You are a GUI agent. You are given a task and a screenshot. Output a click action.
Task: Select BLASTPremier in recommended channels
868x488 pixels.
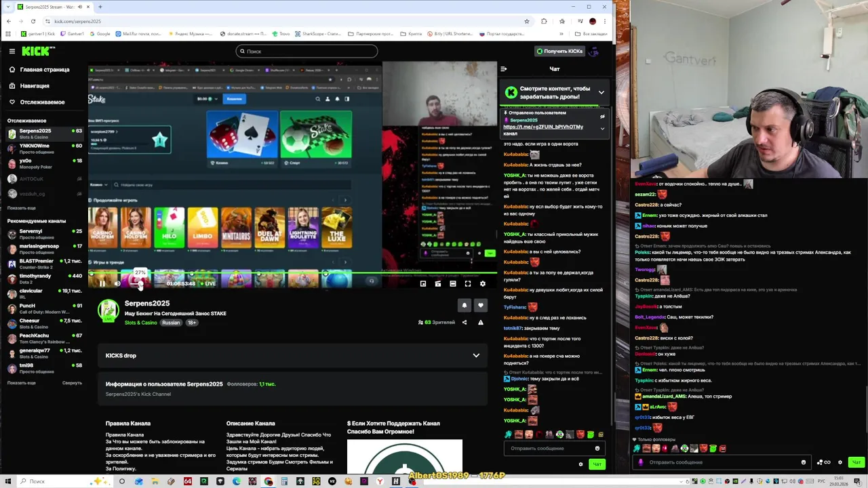point(44,264)
